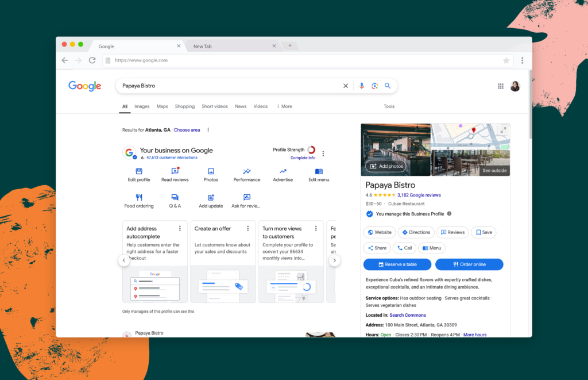Viewport: 588px width, 380px height.
Task: Click Ask for reviews icon
Action: pyautogui.click(x=247, y=197)
